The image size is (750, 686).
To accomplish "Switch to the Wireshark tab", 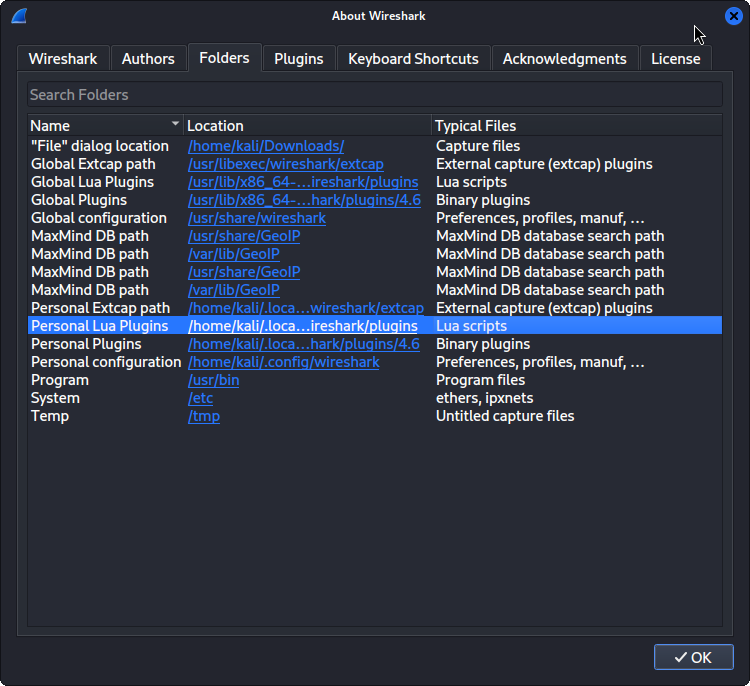I will [x=63, y=58].
